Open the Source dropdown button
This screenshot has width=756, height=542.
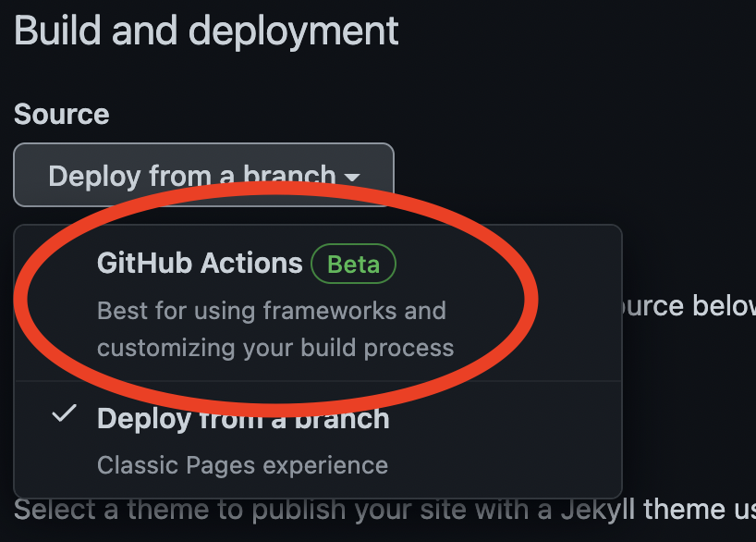203,174
